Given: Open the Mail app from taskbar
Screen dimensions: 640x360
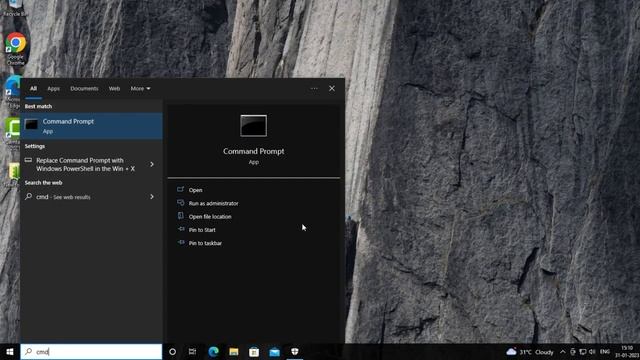Looking at the screenshot, I should (x=274, y=351).
